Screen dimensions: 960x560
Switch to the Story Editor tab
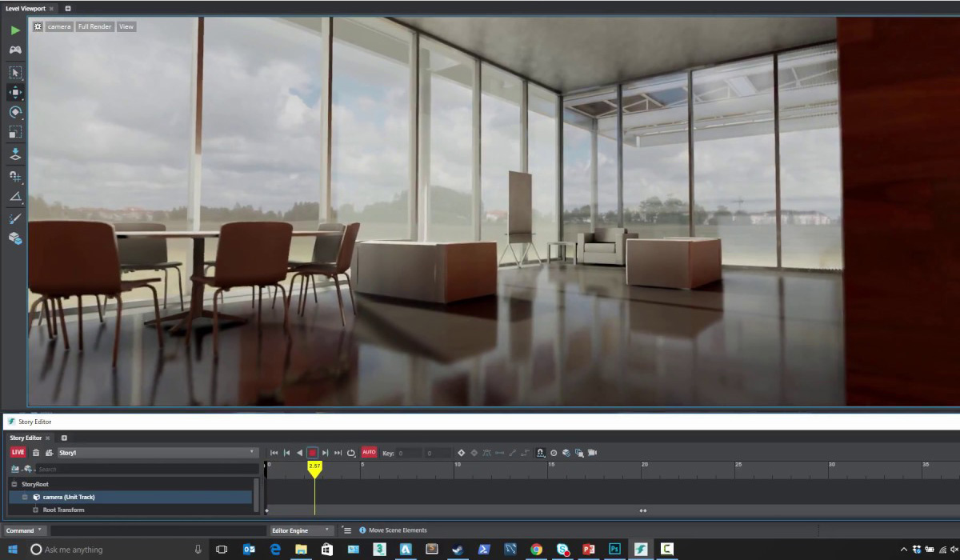pos(26,438)
